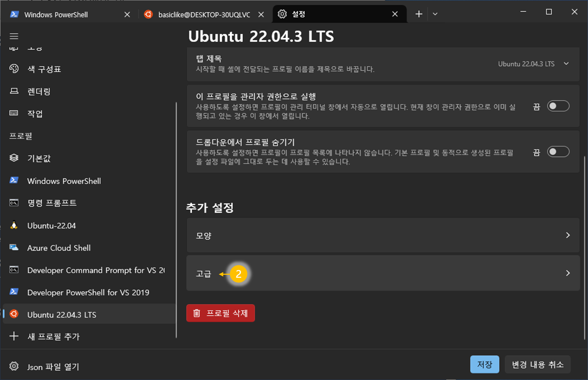The width and height of the screenshot is (588, 380).
Task: Switch to the Windows PowerShell tab
Action: (x=69, y=14)
